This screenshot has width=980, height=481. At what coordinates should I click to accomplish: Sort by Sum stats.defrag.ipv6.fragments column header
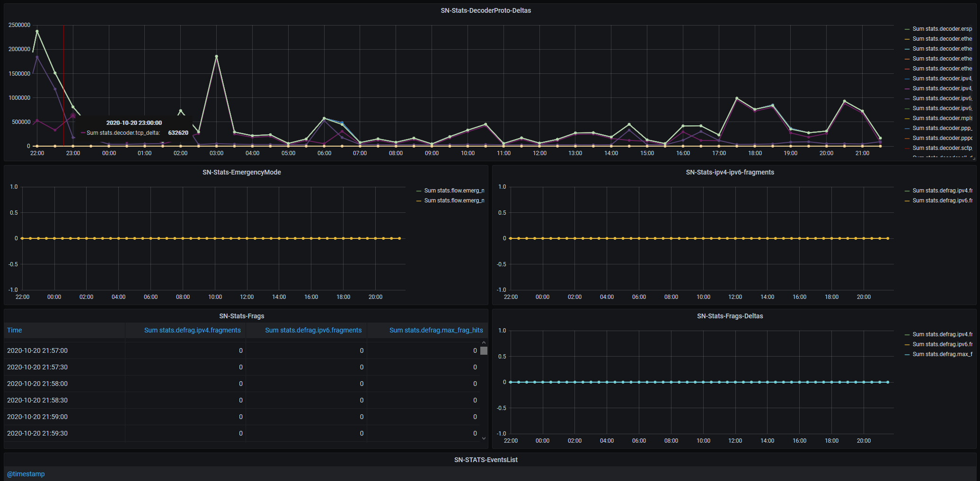313,330
